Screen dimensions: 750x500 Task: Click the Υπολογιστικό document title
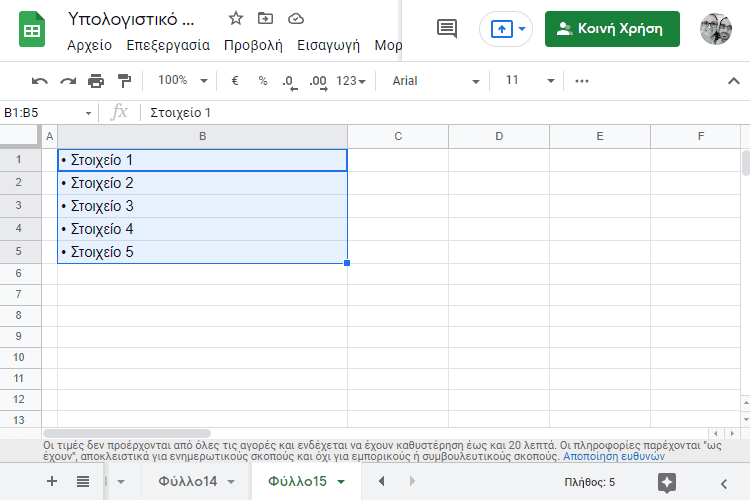[131, 19]
